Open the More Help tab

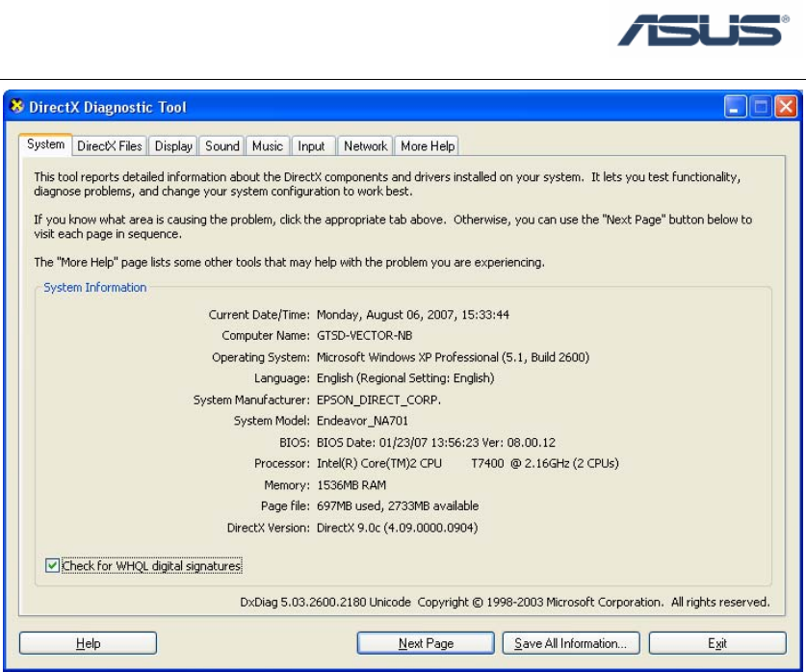pos(428,146)
